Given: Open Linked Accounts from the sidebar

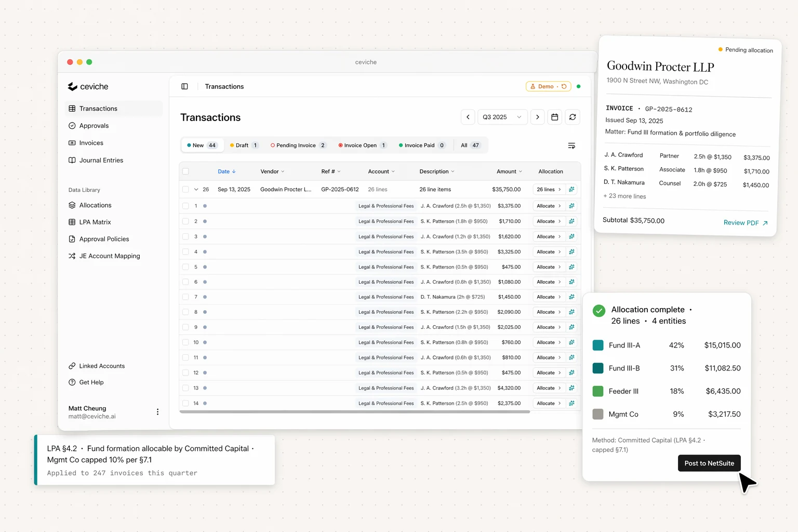Looking at the screenshot, I should coord(101,366).
